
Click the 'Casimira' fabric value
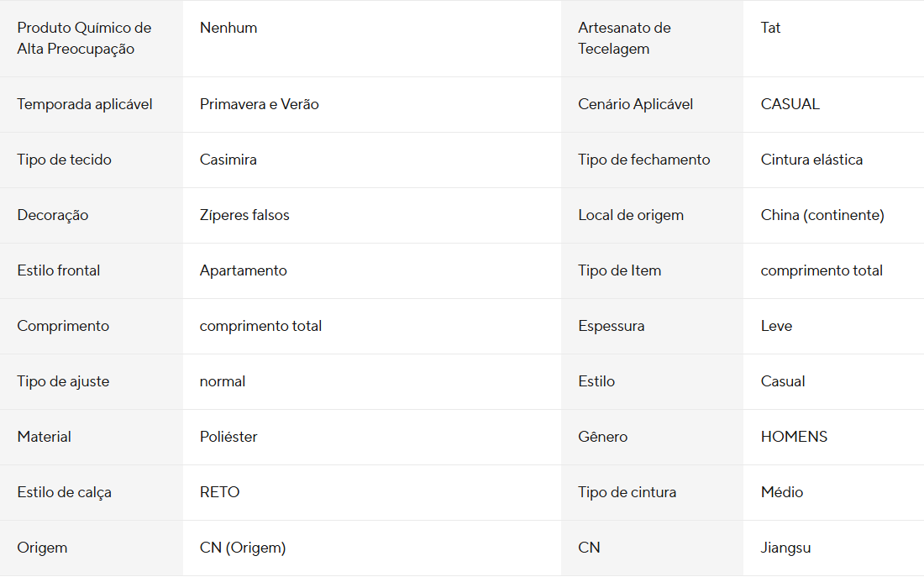click(228, 160)
